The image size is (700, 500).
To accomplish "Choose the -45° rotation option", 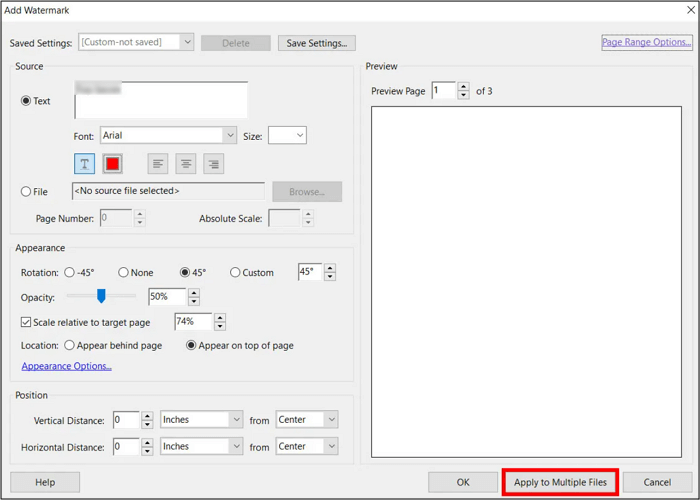I will 70,272.
